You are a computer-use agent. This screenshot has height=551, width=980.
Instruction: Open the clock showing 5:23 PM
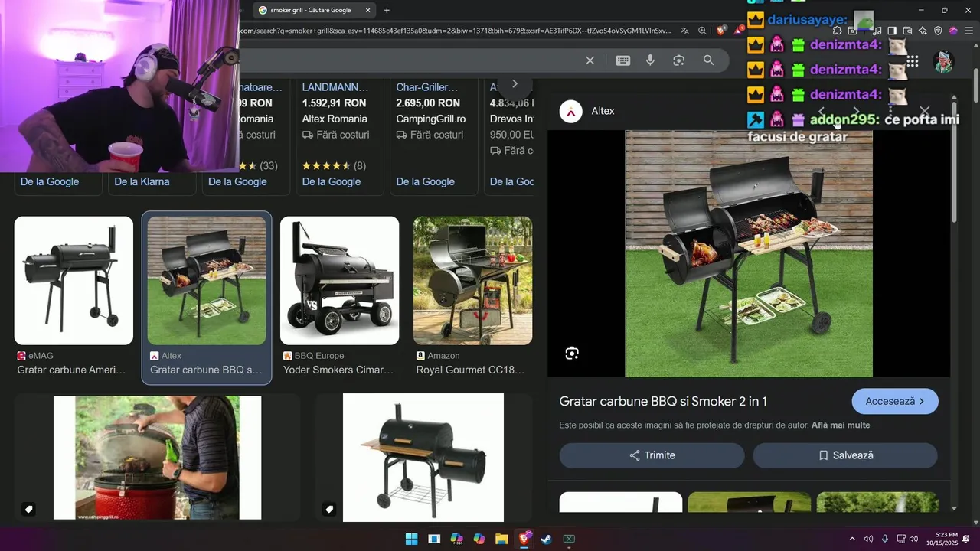click(941, 539)
